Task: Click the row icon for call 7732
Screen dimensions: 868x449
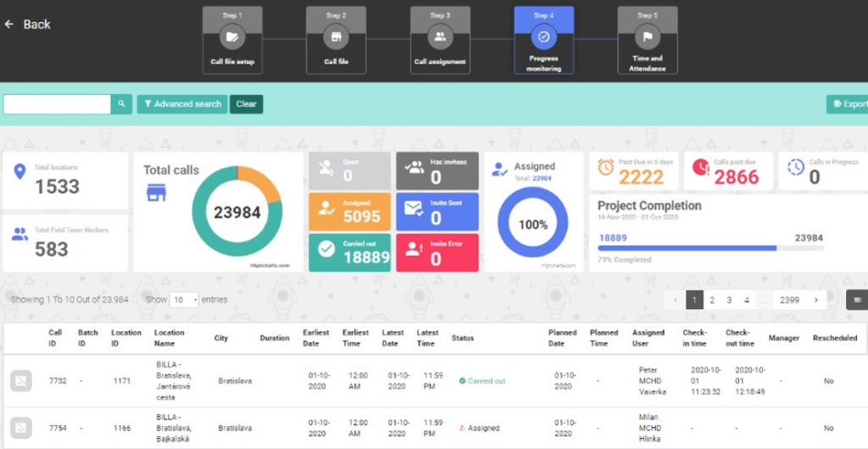Action: [21, 381]
